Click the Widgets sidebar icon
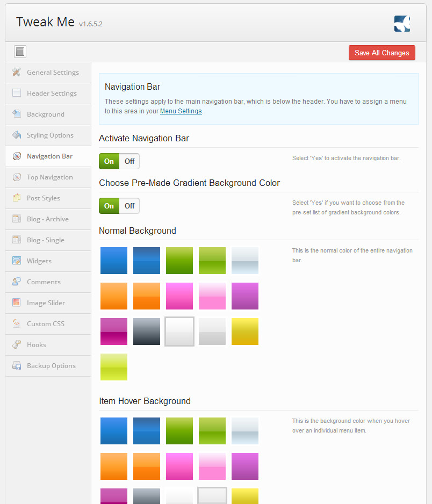432x504 pixels. pyautogui.click(x=17, y=261)
